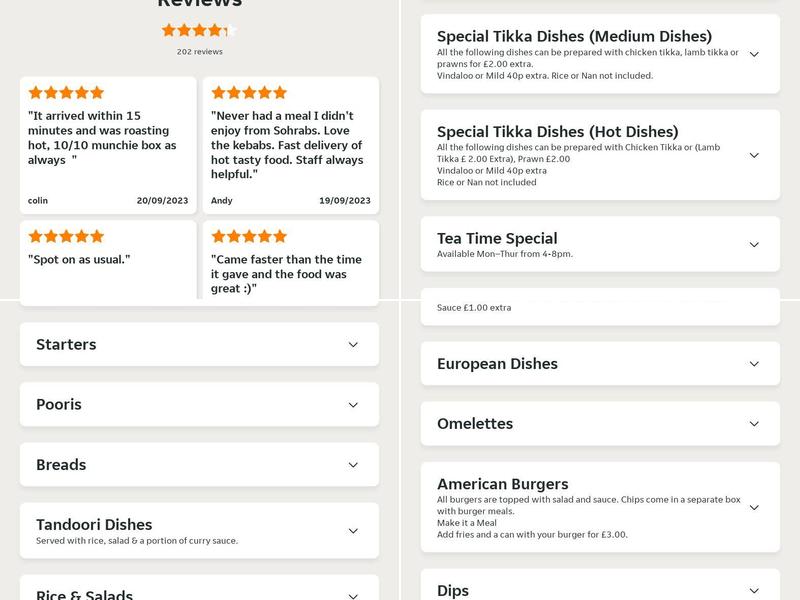Click the chevron icon next to Starters

[352, 344]
